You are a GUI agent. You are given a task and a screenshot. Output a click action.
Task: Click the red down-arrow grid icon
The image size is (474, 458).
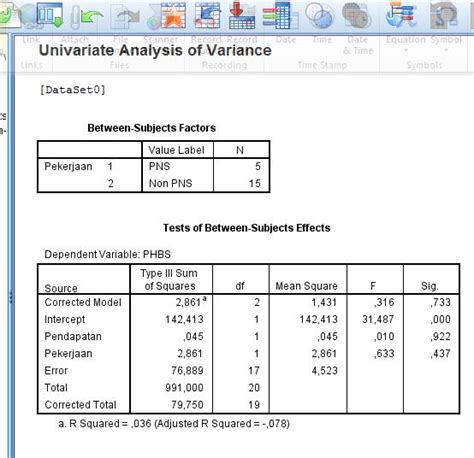tap(242, 15)
